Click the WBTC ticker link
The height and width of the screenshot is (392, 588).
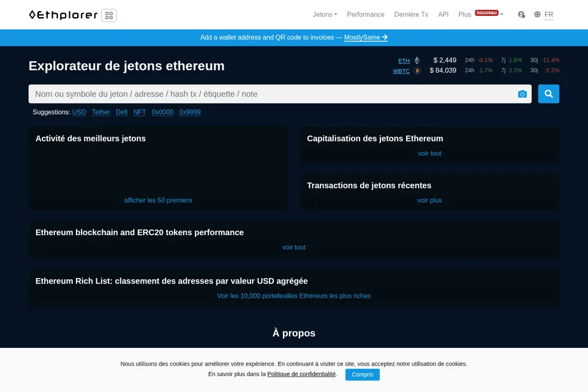click(401, 71)
